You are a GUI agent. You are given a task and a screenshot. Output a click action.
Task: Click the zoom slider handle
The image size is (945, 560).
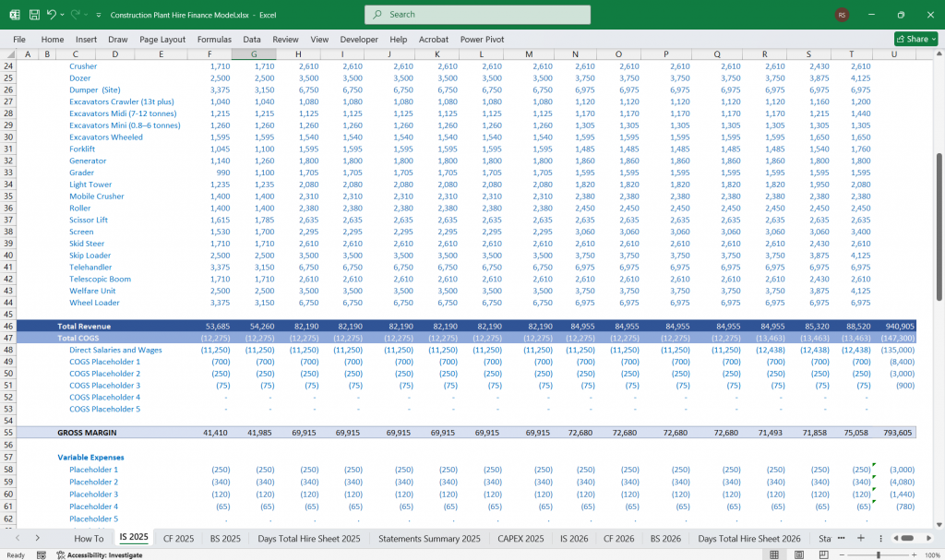tap(879, 554)
